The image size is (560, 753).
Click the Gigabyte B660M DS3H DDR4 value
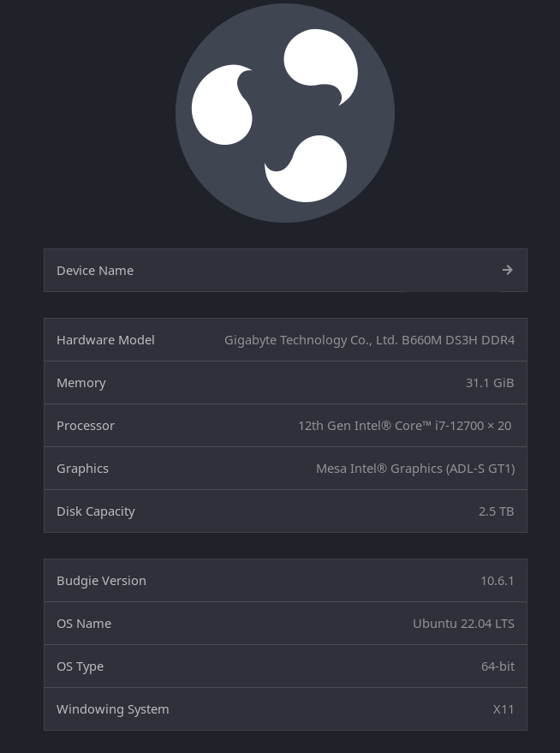tap(369, 340)
